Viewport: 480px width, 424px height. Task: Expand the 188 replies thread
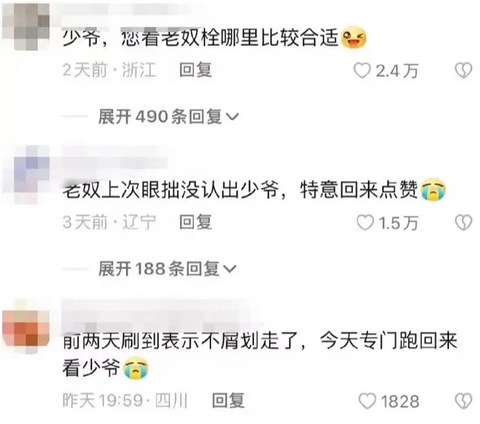(x=167, y=269)
